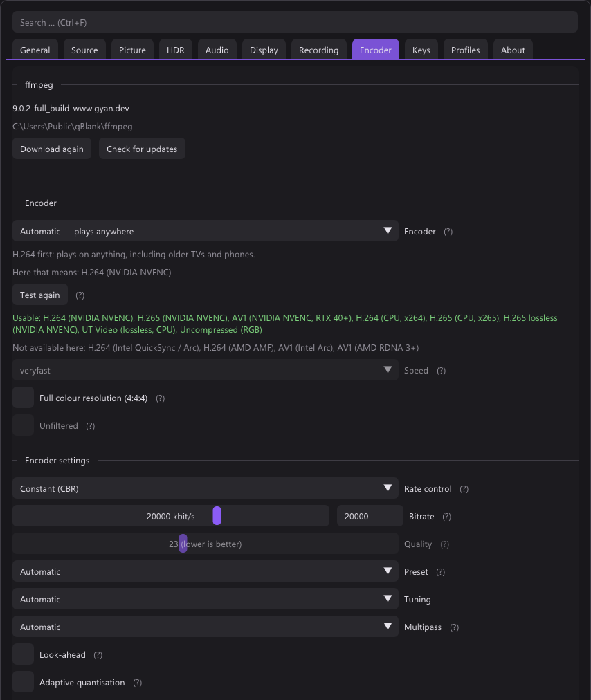Viewport: 591px width, 700px height.
Task: Expand the Preset dropdown
Action: [x=206, y=571]
